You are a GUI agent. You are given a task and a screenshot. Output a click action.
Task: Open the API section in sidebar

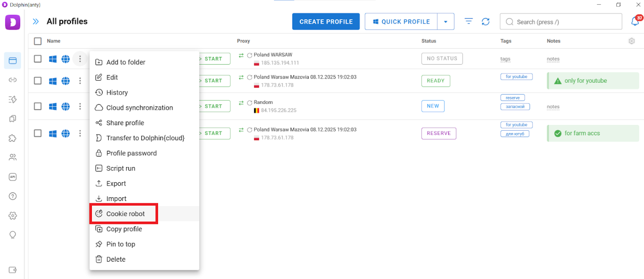13,177
